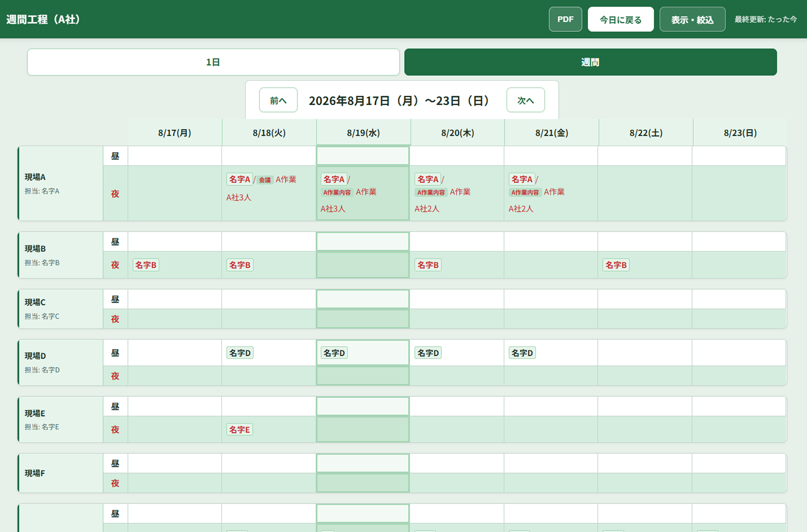Image resolution: width=807 pixels, height=532 pixels.
Task: Click 名字A tag on 8/20 night
Action: pyautogui.click(x=428, y=179)
